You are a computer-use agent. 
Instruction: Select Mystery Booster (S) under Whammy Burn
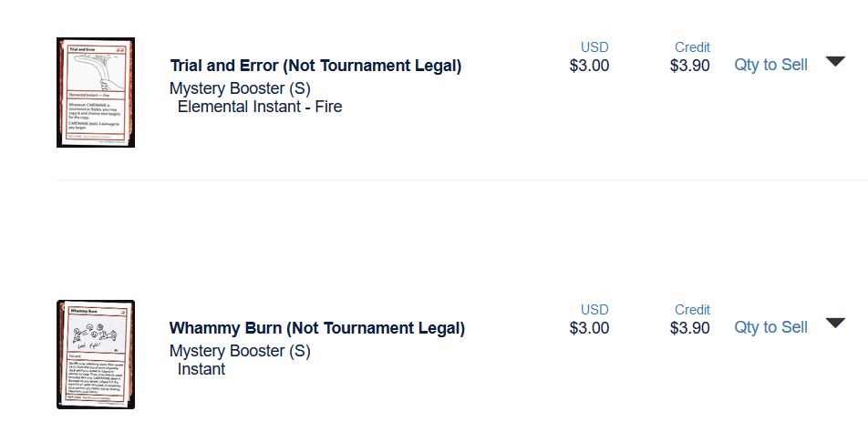240,351
